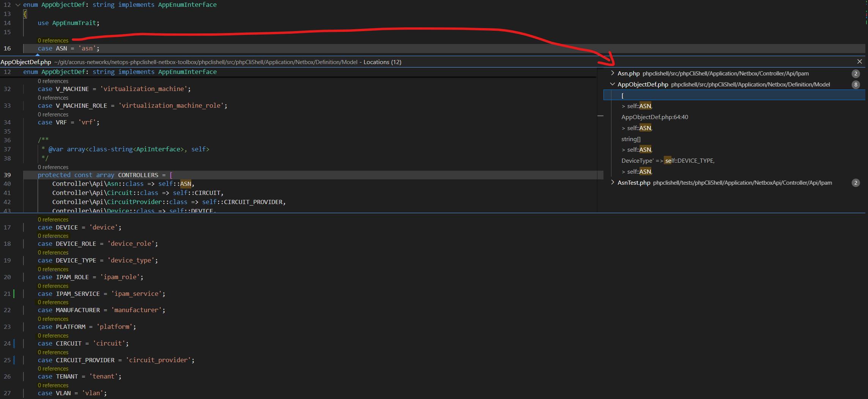The height and width of the screenshot is (399, 868).
Task: Click the ApiInterface type in the @var docblock
Action: (x=158, y=149)
